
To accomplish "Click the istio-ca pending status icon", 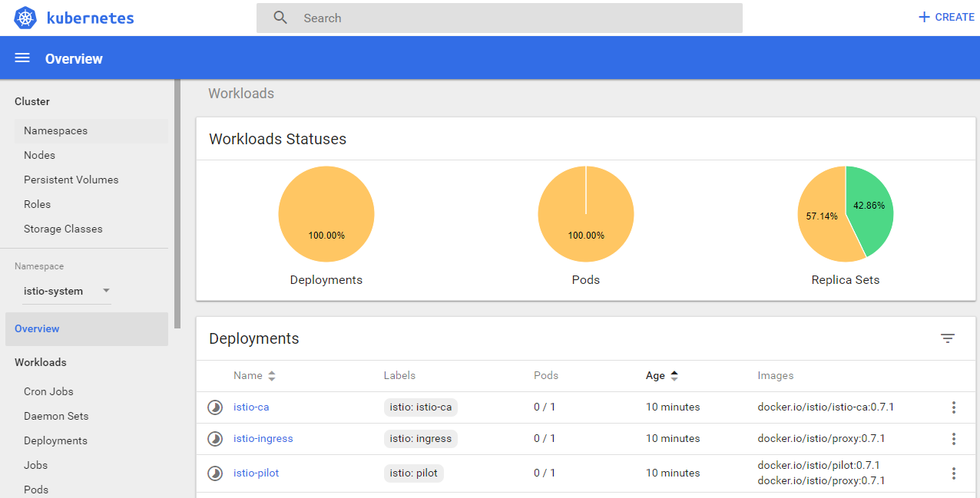I will pyautogui.click(x=215, y=407).
